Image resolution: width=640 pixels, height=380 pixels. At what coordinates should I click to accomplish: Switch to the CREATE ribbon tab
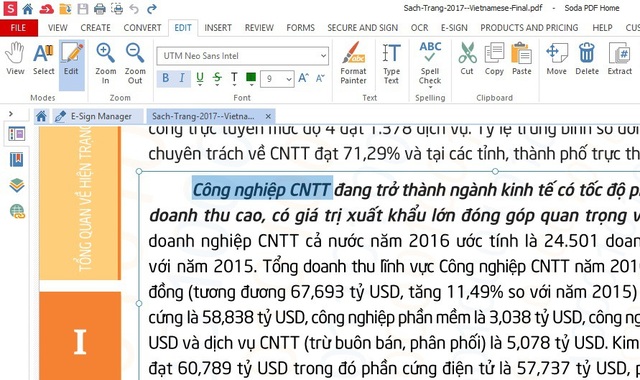pos(96,28)
